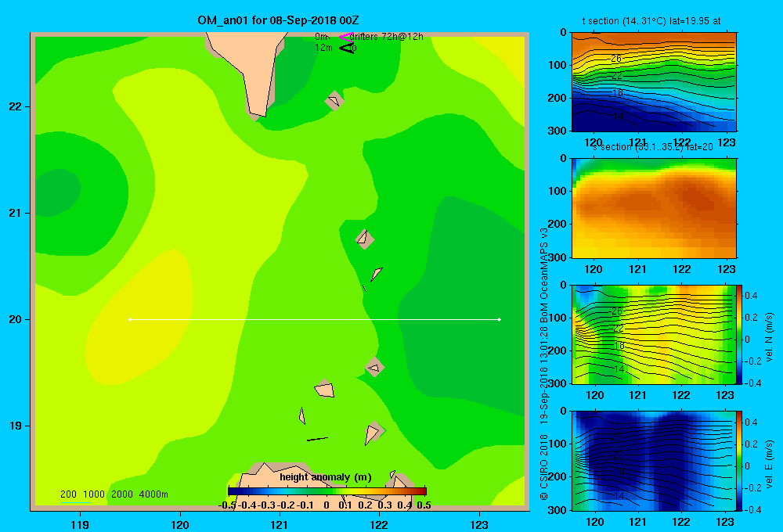
Task: Click the 0 label on height anomaly colorbar
Action: pos(326,505)
